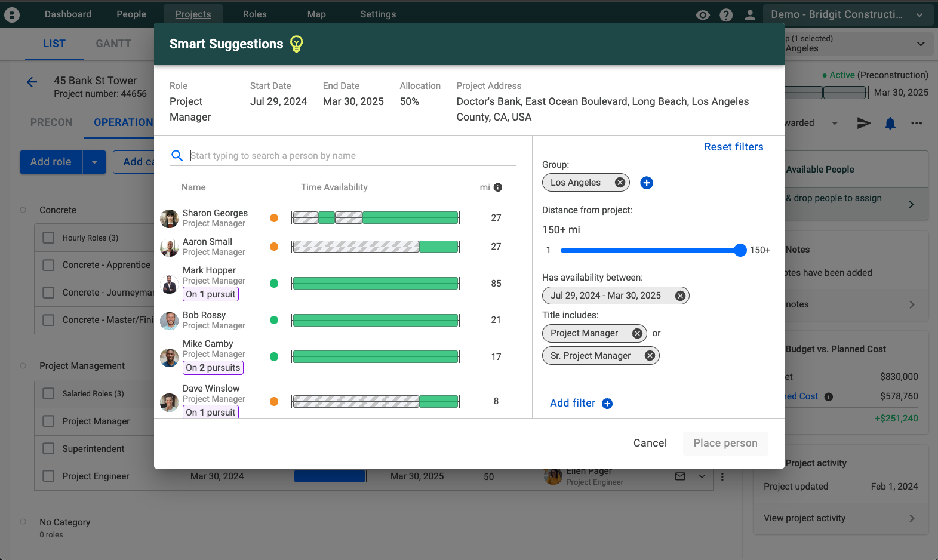
Task: Open the View project activity chevron
Action: point(912,518)
